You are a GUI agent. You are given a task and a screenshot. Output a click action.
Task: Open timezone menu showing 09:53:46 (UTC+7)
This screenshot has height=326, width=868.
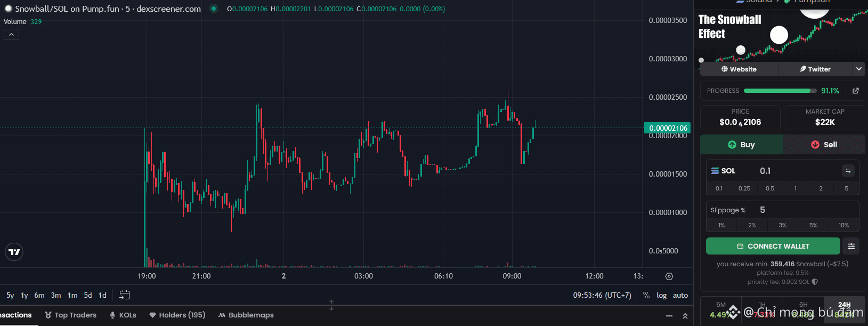pyautogui.click(x=602, y=295)
